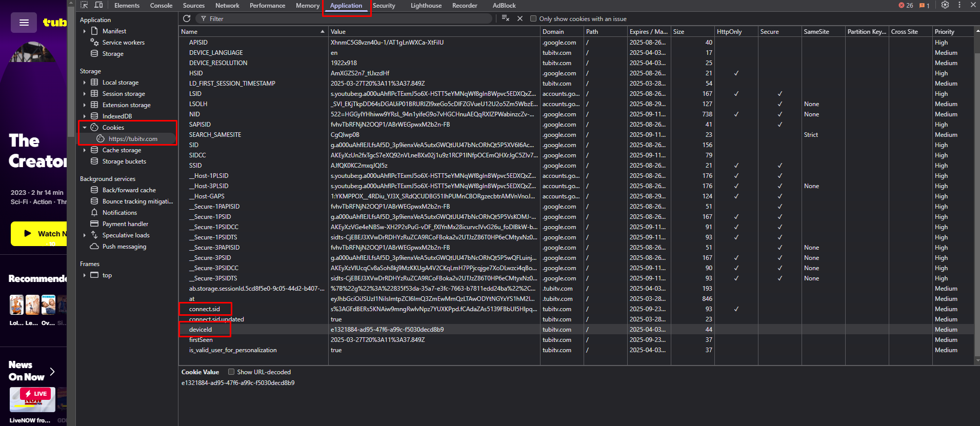Switch to the Elements tab
The height and width of the screenshot is (426, 980).
[127, 6]
